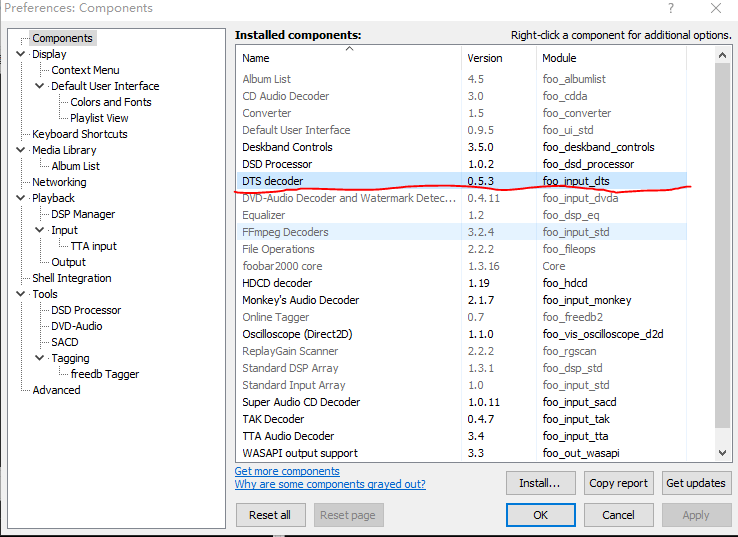Viewport: 738px width, 537px height.
Task: Click the Get updates button
Action: (x=695, y=483)
